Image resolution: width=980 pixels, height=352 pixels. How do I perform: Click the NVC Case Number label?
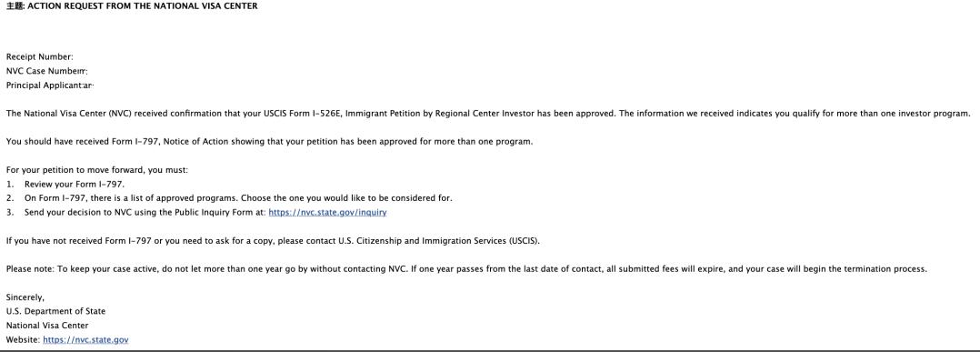[46, 71]
